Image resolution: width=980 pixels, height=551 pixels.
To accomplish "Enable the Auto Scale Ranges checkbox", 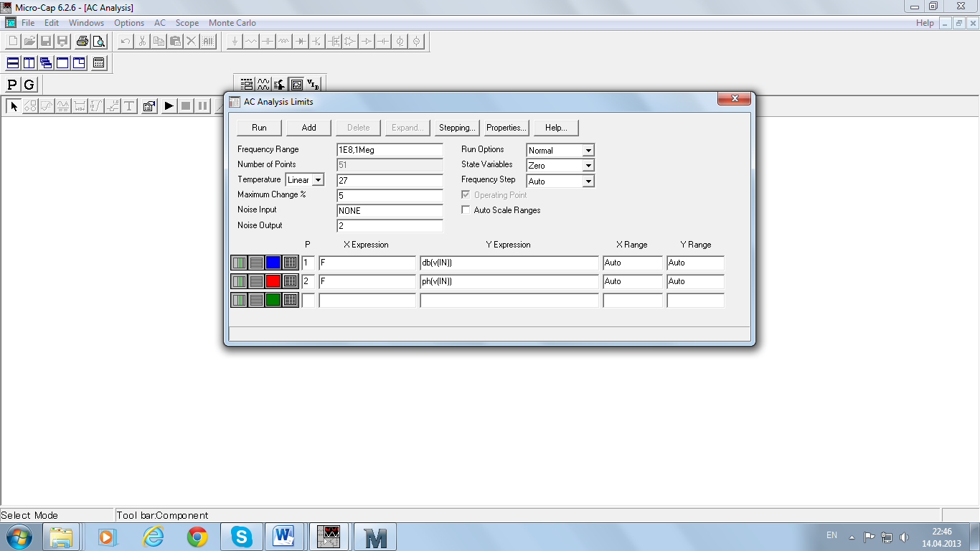I will click(x=466, y=210).
